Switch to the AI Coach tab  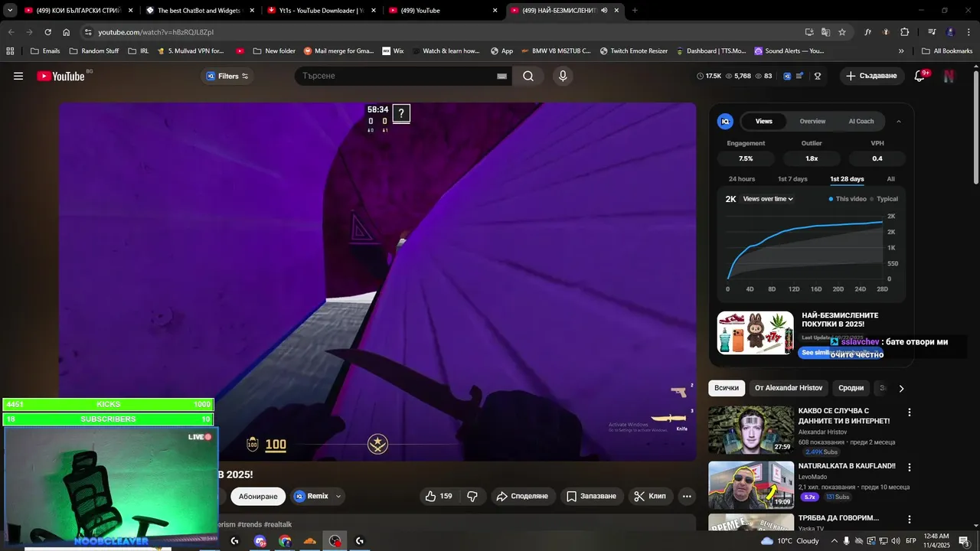pos(861,121)
